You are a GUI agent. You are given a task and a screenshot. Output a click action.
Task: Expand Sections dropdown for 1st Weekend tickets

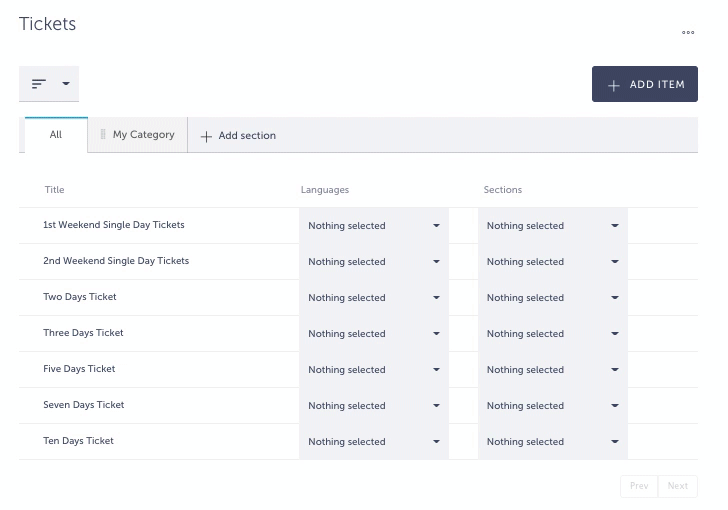pos(552,226)
